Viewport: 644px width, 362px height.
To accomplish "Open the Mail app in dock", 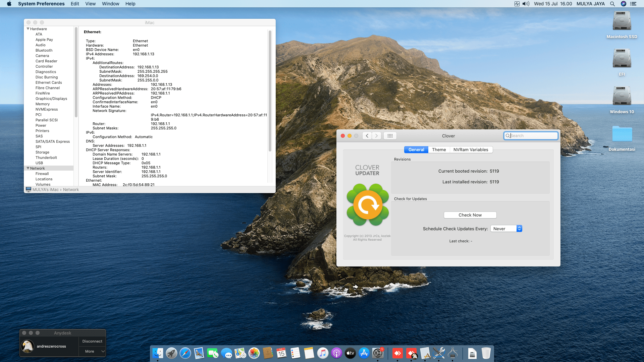I will pyautogui.click(x=199, y=353).
